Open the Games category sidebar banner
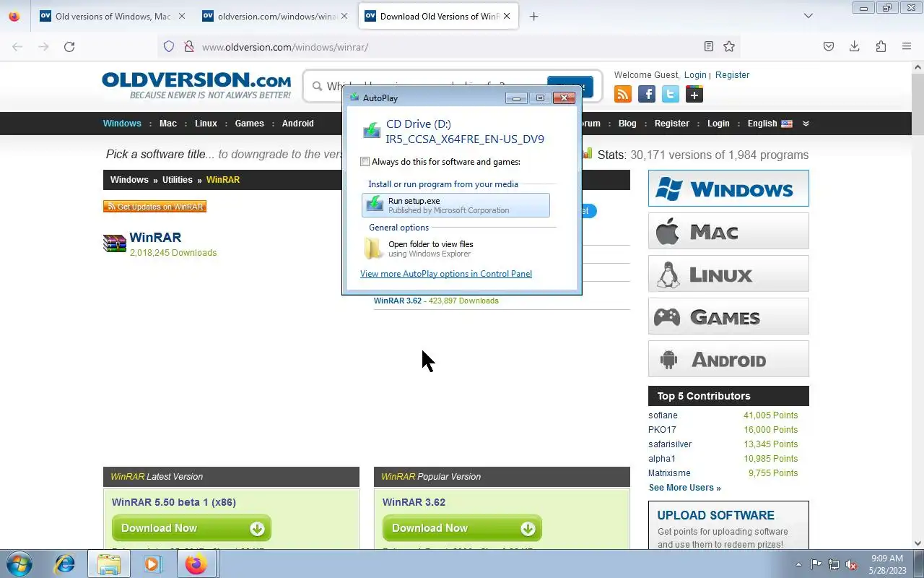The height and width of the screenshot is (578, 924). [728, 316]
